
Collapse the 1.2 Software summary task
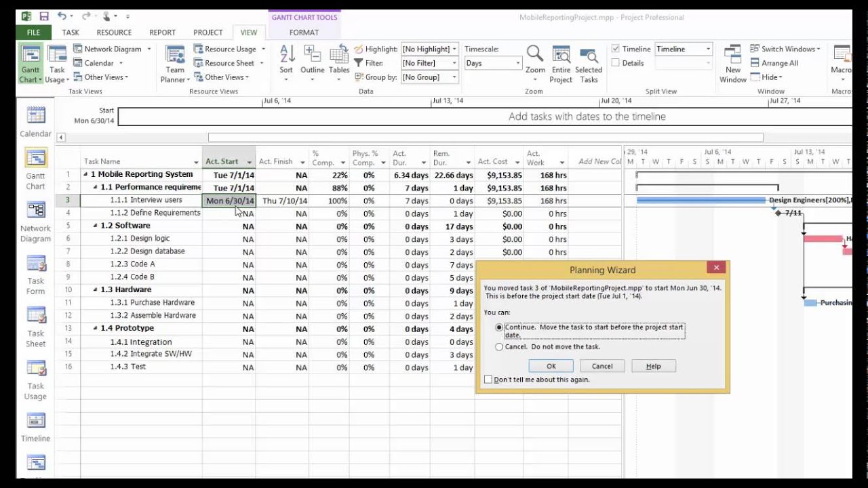[95, 226]
